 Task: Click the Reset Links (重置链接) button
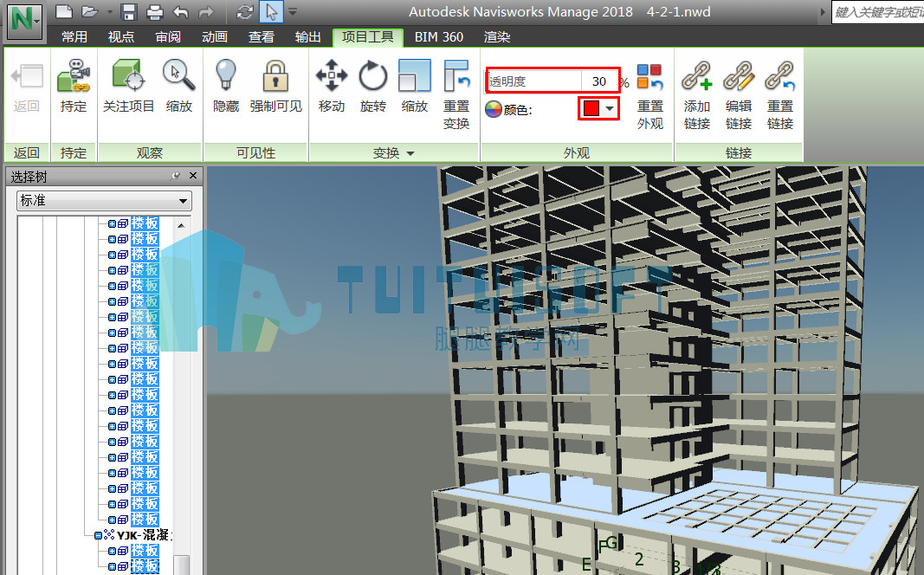(x=780, y=95)
